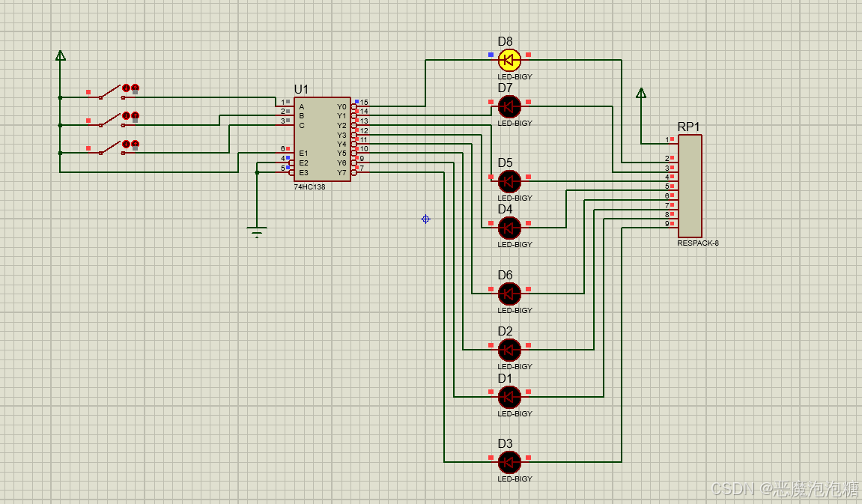Select the LED symbol D2
This screenshot has height=504, width=862.
pyautogui.click(x=509, y=350)
